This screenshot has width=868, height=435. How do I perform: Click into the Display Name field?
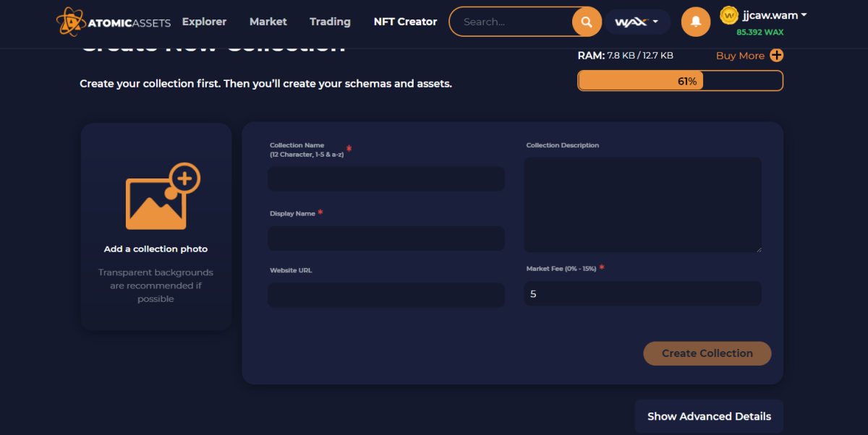[x=386, y=238]
